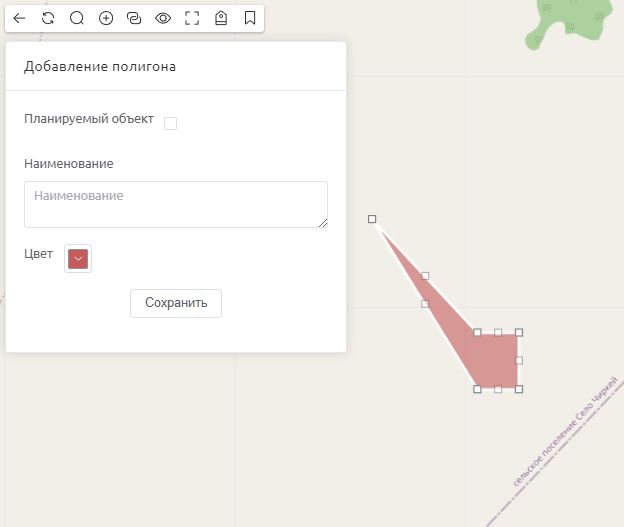
Task: Click the overlapping layers icon
Action: pyautogui.click(x=134, y=18)
